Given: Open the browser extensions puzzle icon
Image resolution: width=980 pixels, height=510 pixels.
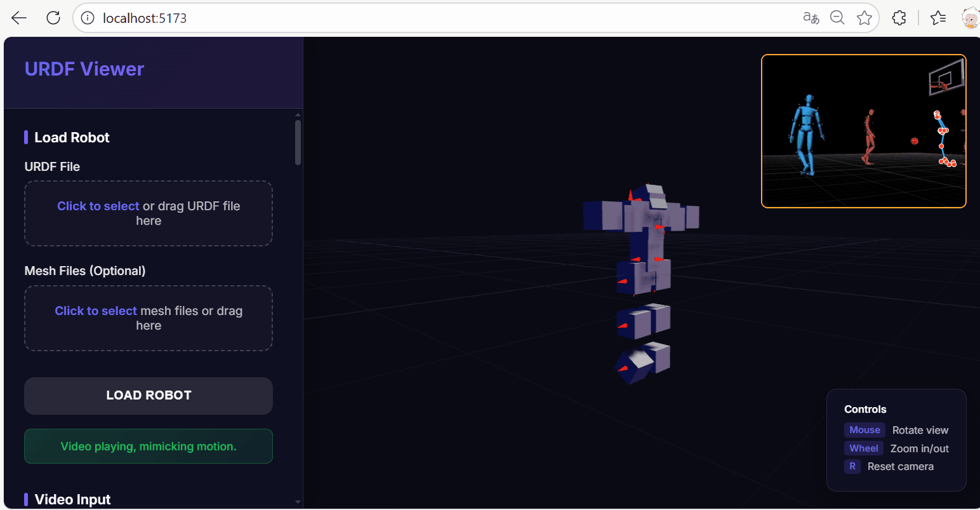Looking at the screenshot, I should pos(899,18).
